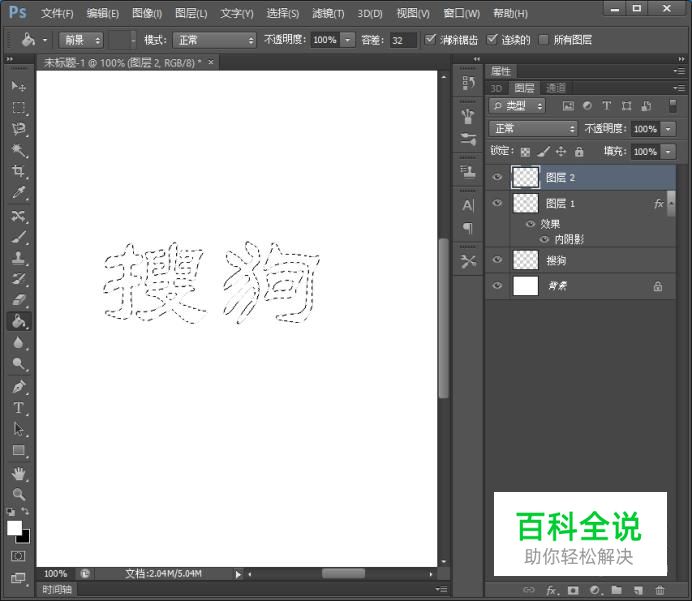
Task: Open the 文件(F) menu
Action: [x=57, y=14]
